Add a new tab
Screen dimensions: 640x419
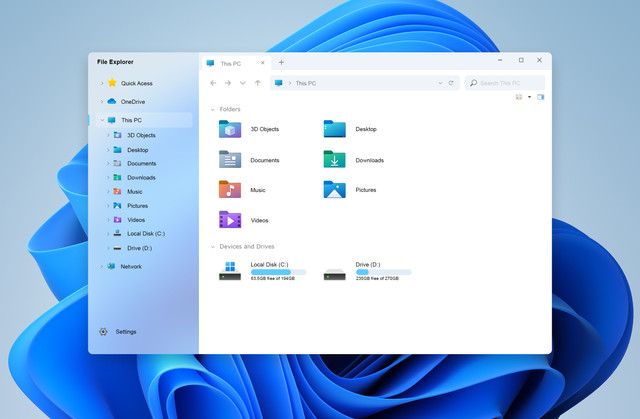click(281, 62)
